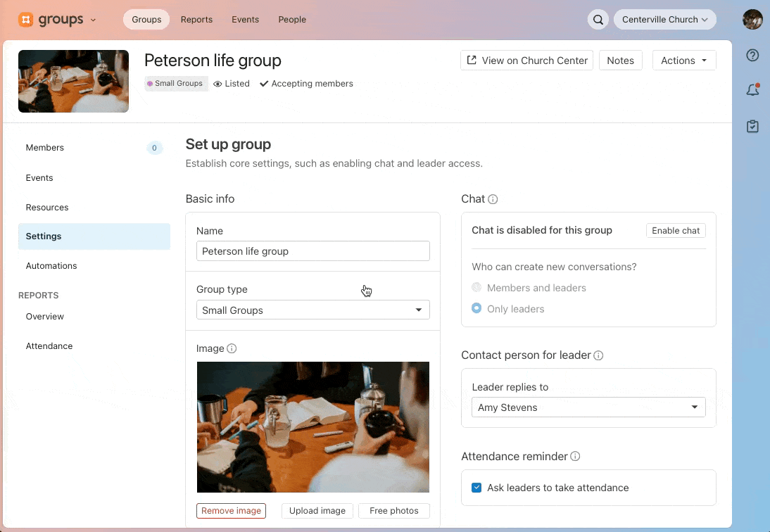Click the Enable chat button

pyautogui.click(x=676, y=231)
